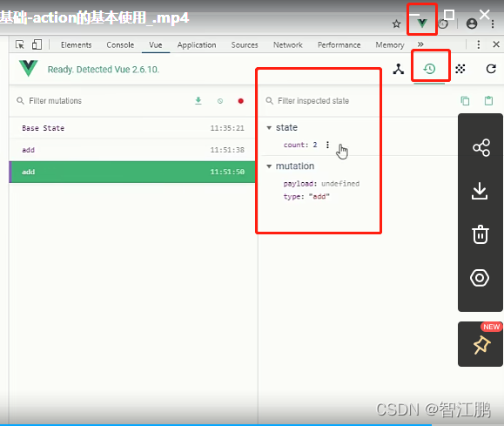The width and height of the screenshot is (504, 426).
Task: Open the count value three-dot menu
Action: click(x=327, y=145)
